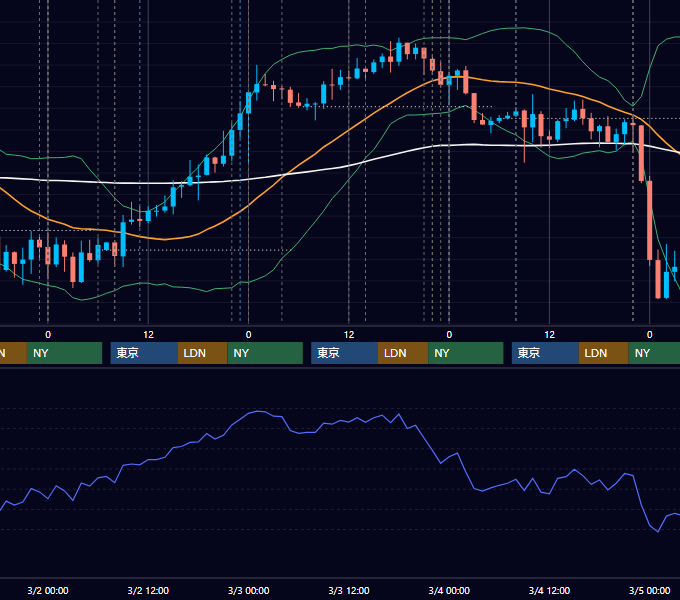Screen dimensions: 680x600
Task: Select the LDN session block before 3/4 00:00
Action: coord(403,353)
